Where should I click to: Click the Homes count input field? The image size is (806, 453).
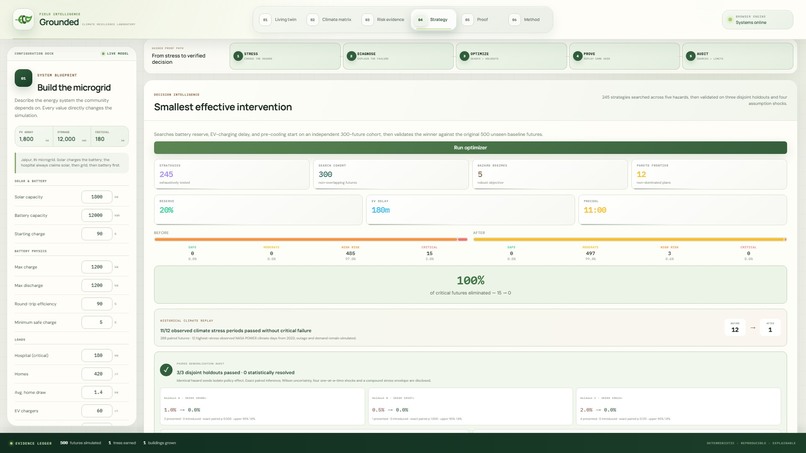97,374
